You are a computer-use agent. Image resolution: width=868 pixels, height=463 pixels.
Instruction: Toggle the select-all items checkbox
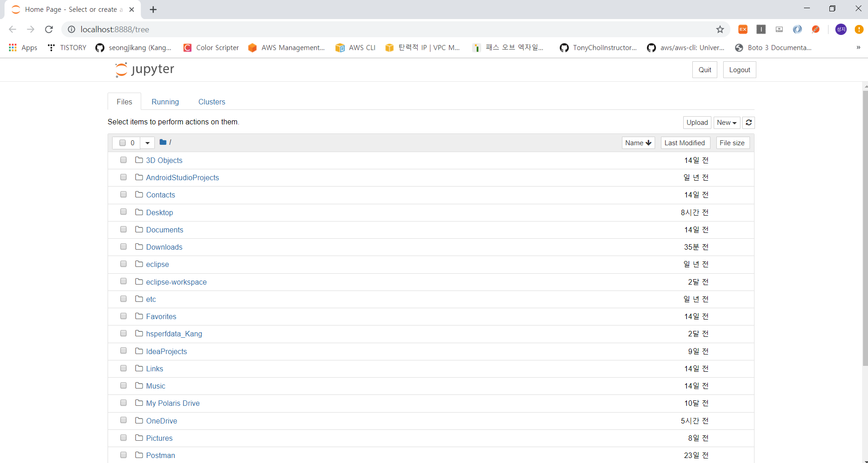click(123, 143)
